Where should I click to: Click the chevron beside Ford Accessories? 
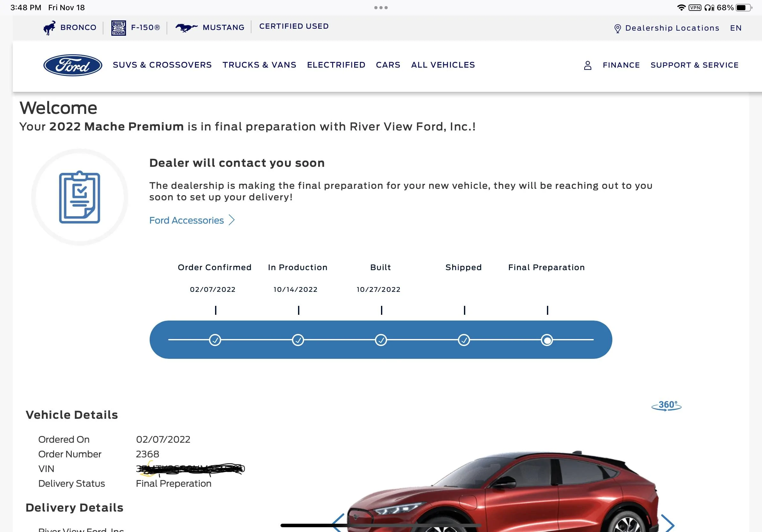(232, 220)
